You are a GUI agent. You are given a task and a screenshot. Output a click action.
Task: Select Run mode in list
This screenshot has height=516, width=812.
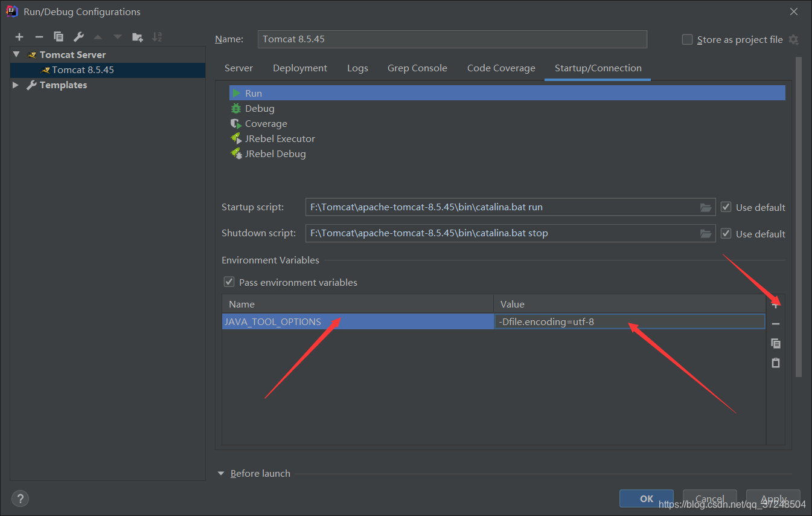pos(507,93)
